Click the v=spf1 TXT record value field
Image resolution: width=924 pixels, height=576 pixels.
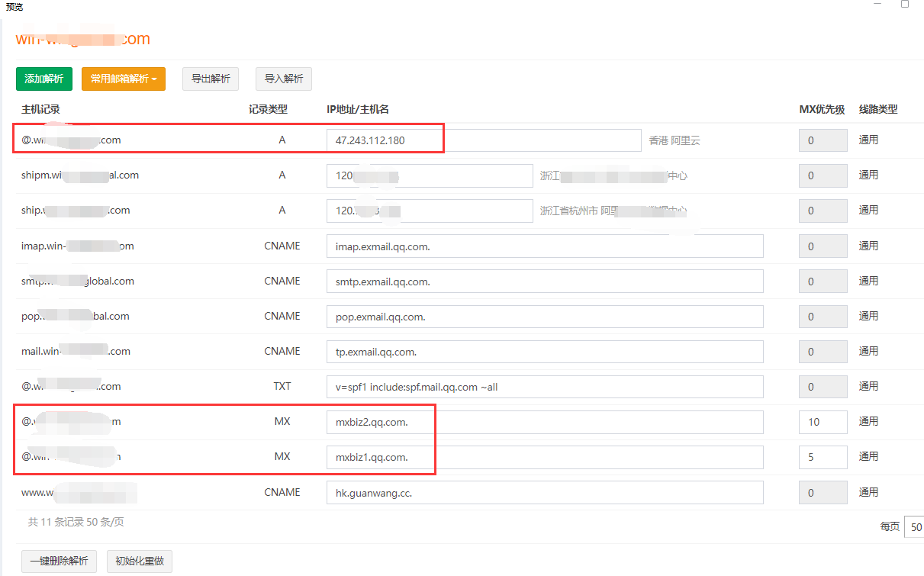(x=544, y=387)
